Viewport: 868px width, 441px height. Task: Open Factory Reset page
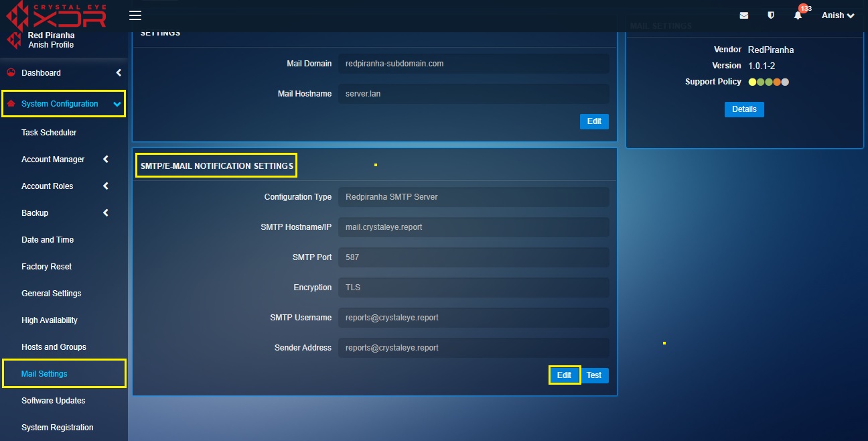tap(46, 267)
